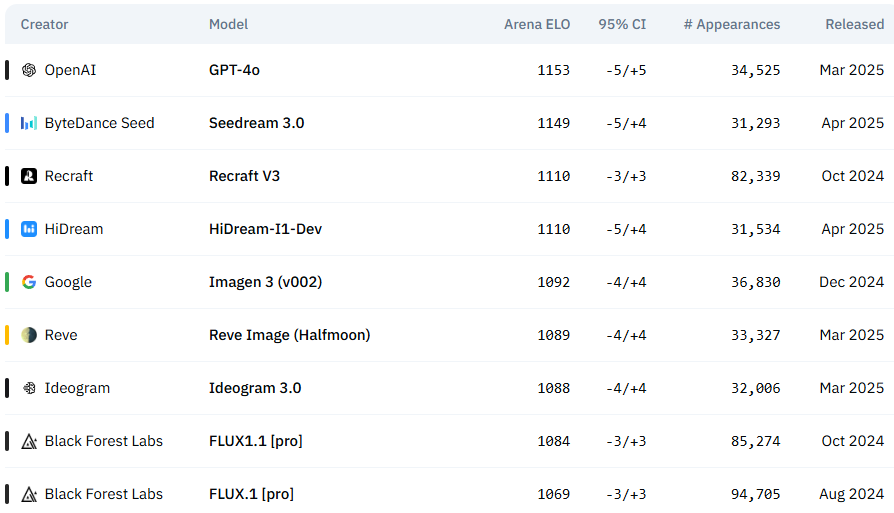Image resolution: width=894 pixels, height=513 pixels.
Task: Click the ELO score 1088
Action: (554, 388)
